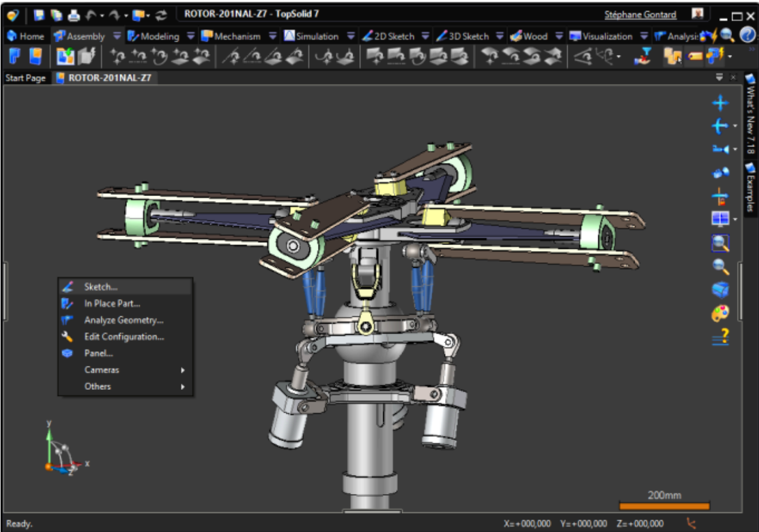This screenshot has height=532, width=759.
Task: Click the lightning wand icon beside Analysis
Action: pos(709,36)
